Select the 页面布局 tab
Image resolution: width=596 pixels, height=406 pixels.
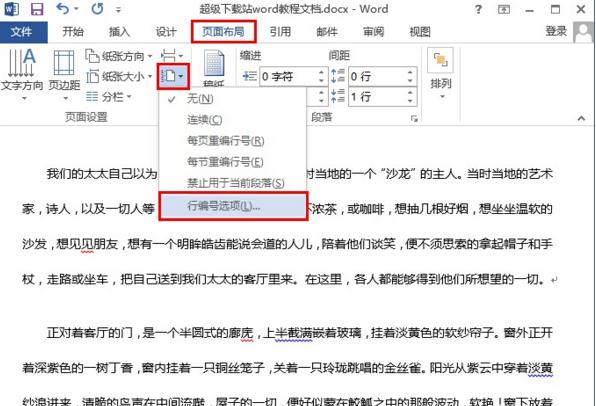(224, 32)
